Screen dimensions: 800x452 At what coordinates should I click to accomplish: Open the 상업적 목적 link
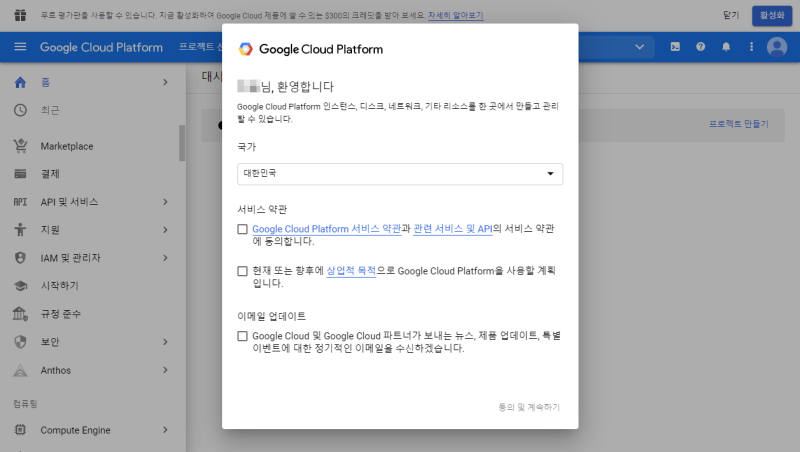tap(351, 271)
